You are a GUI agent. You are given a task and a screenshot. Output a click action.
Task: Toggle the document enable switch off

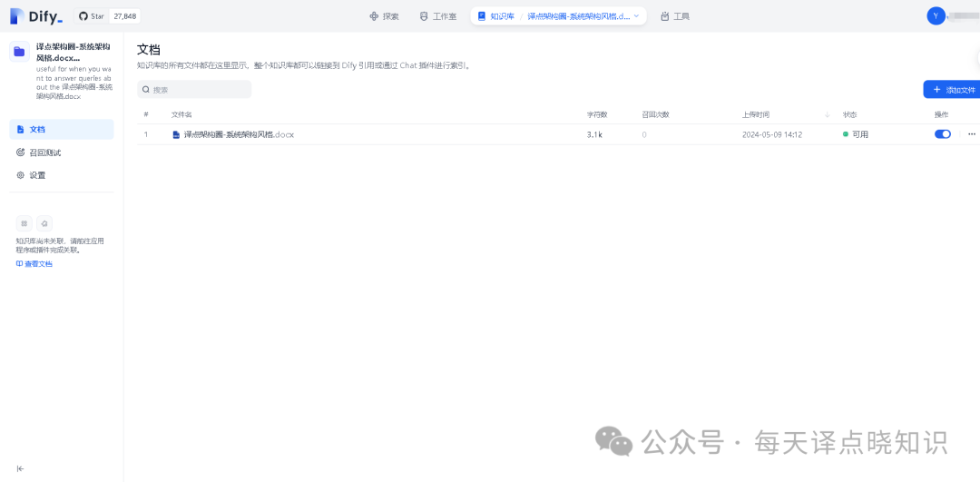(943, 133)
